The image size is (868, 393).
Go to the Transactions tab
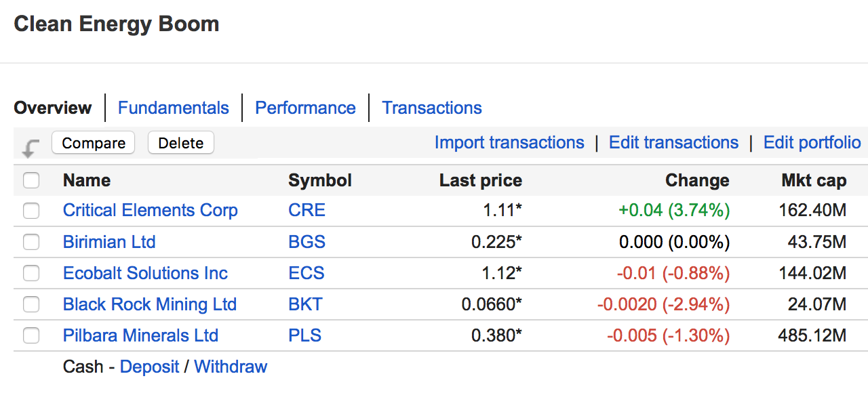[x=432, y=108]
